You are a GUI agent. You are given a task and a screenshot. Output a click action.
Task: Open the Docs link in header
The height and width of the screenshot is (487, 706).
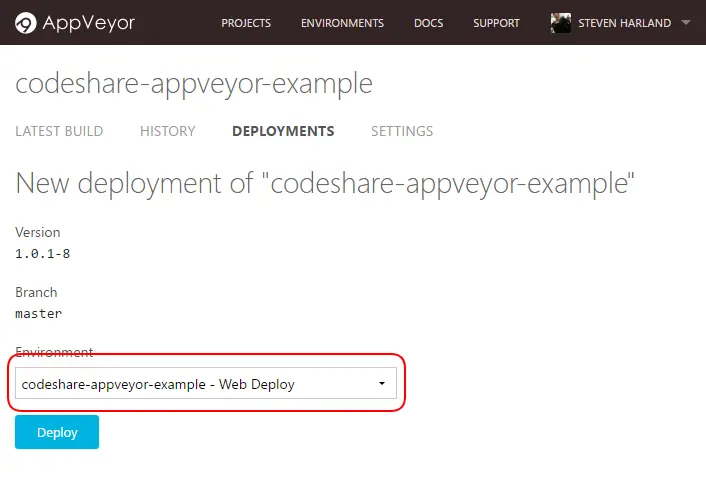(x=428, y=23)
